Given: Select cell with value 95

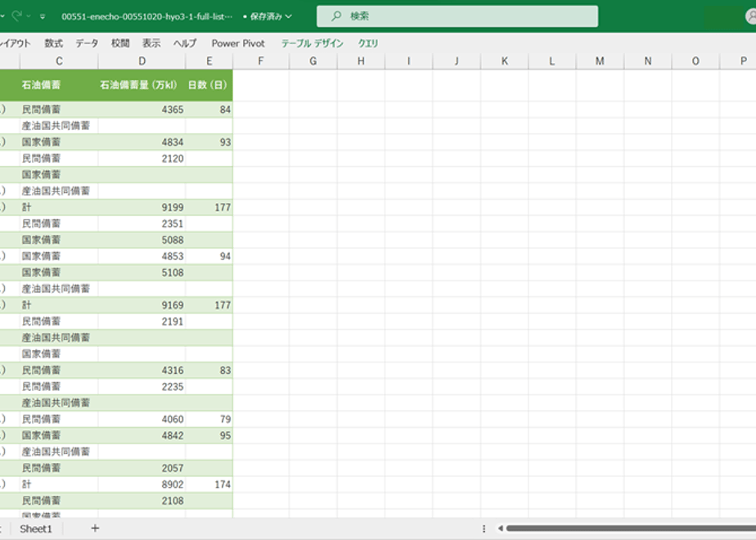Looking at the screenshot, I should (209, 435).
